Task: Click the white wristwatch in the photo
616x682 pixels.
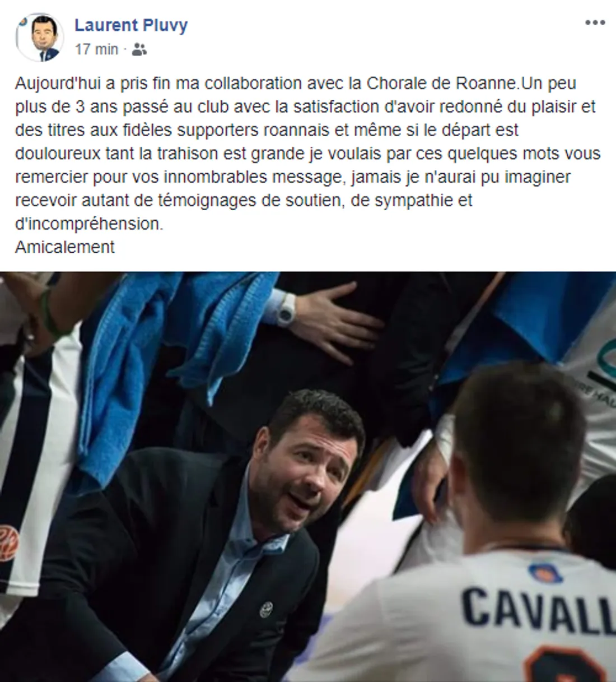Action: click(286, 309)
